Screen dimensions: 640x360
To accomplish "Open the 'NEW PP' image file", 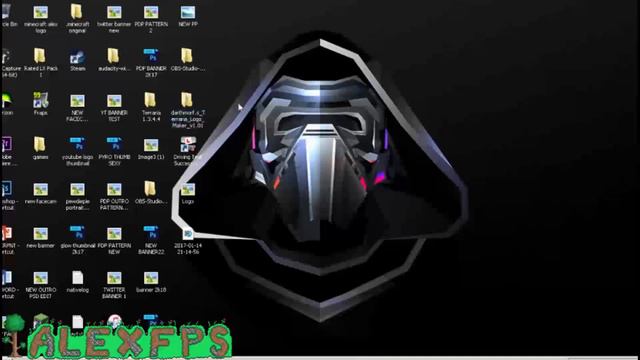I will click(x=188, y=16).
